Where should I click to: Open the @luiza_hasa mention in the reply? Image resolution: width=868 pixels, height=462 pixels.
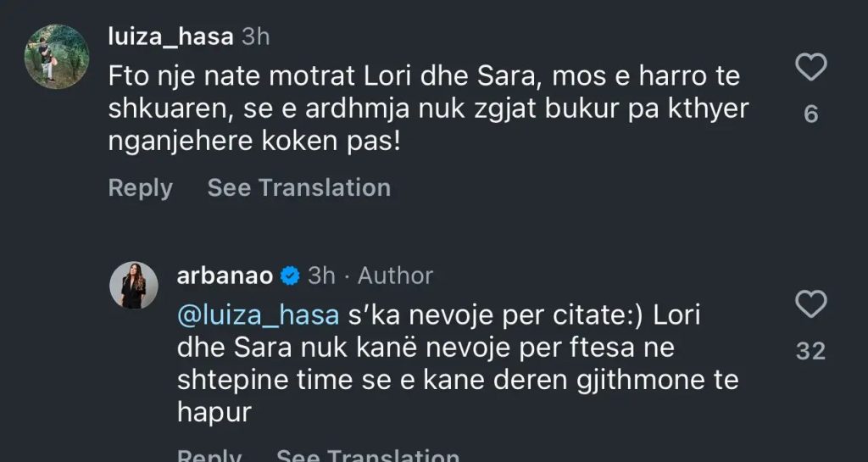point(259,316)
